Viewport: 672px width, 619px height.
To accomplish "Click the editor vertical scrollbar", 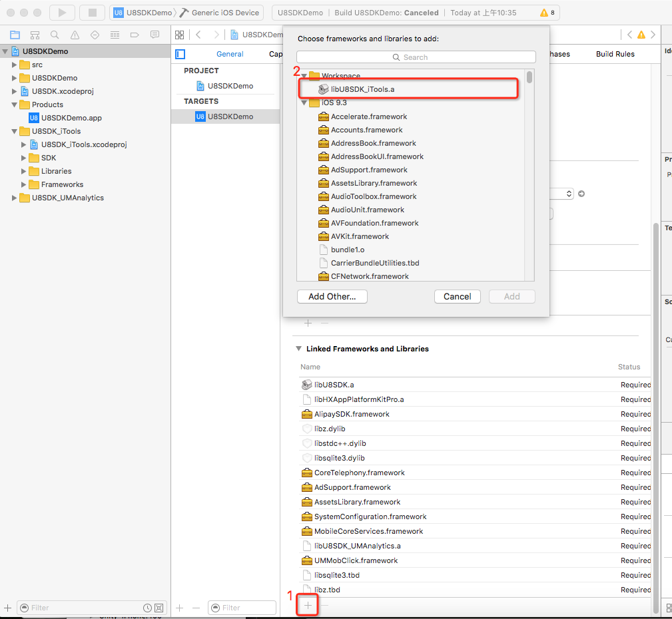I will click(x=656, y=419).
